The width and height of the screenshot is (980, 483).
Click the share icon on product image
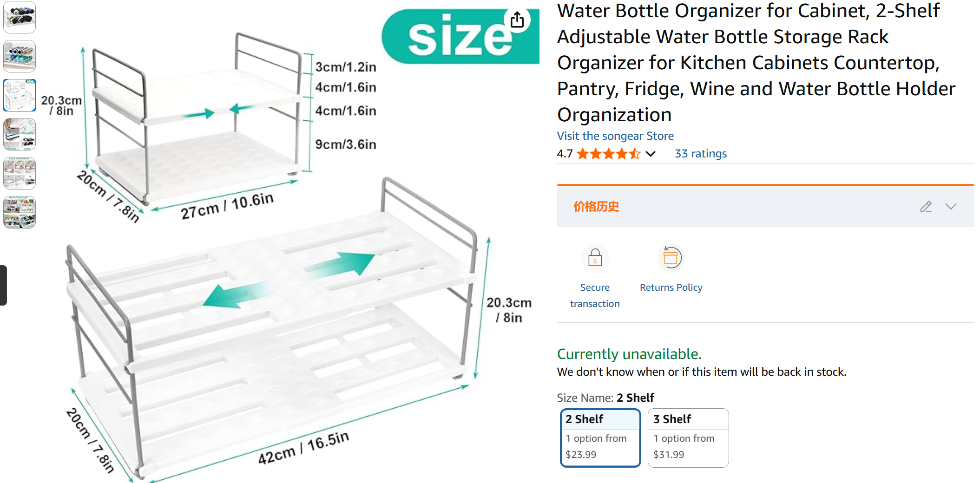[x=517, y=20]
